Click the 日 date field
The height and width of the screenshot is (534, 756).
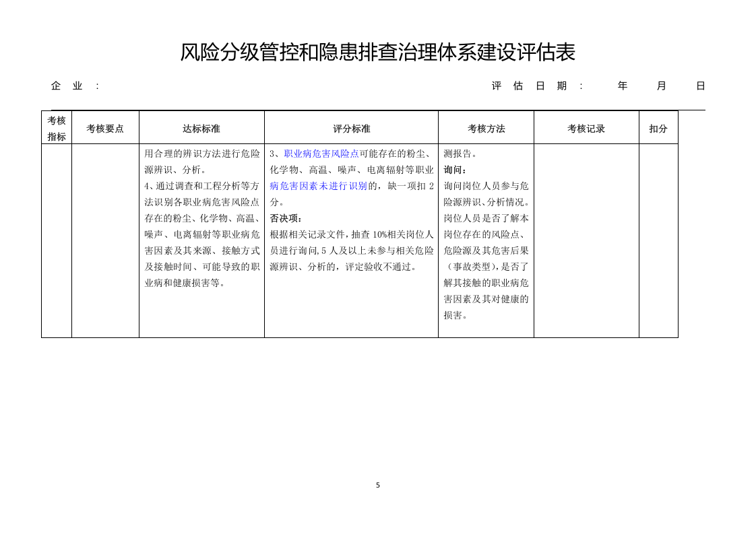[701, 86]
